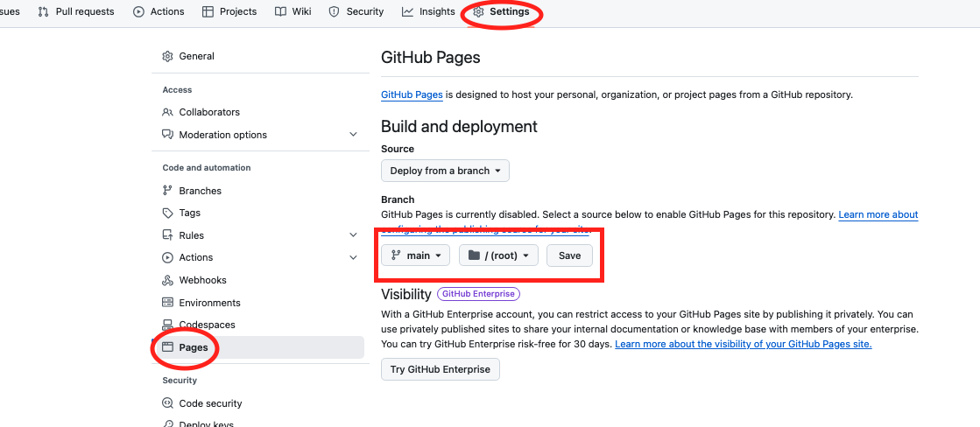Viewport: 980px width, 427px height.
Task: Select Tags in the sidebar
Action: coord(189,213)
